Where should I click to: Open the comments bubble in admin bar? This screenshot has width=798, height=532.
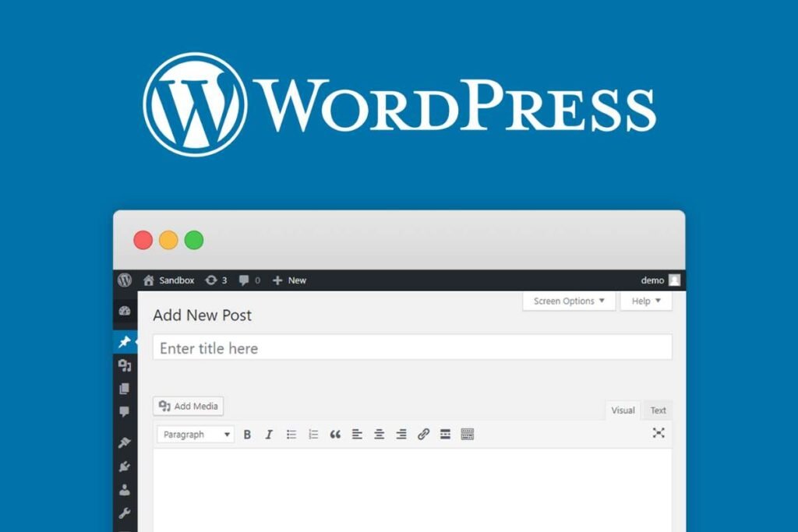[244, 280]
